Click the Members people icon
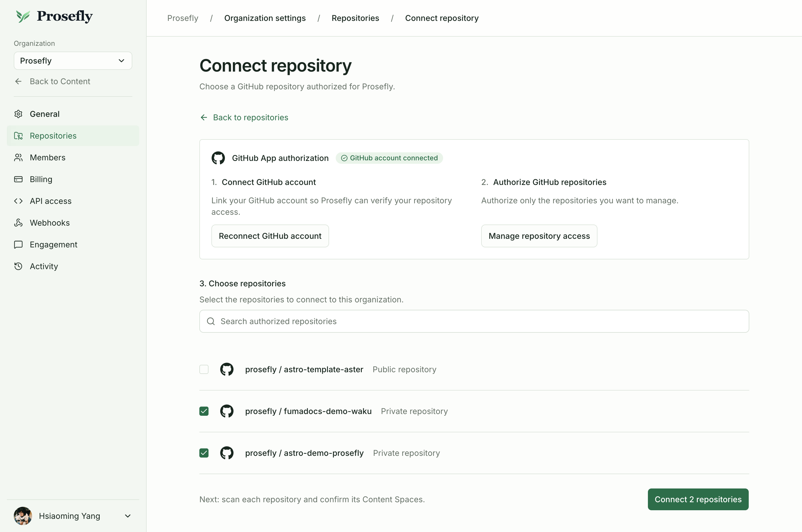802x532 pixels. tap(18, 157)
